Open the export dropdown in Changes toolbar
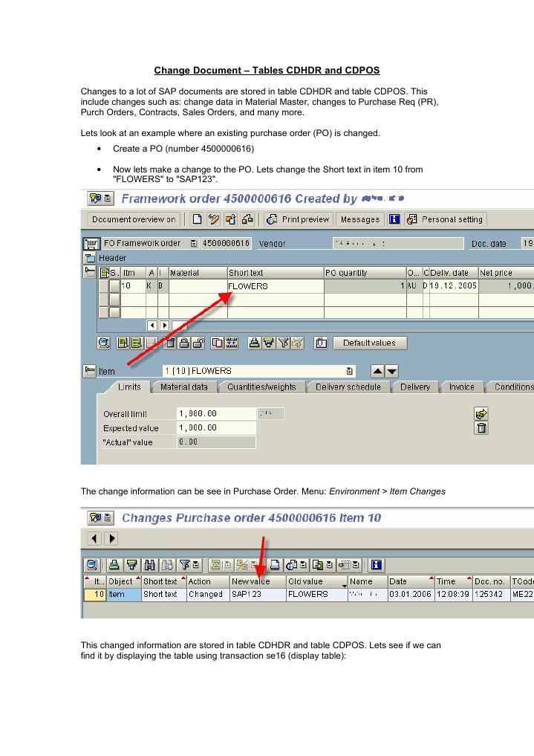Screen dimensions: 534x756 pyautogui.click(x=330, y=565)
